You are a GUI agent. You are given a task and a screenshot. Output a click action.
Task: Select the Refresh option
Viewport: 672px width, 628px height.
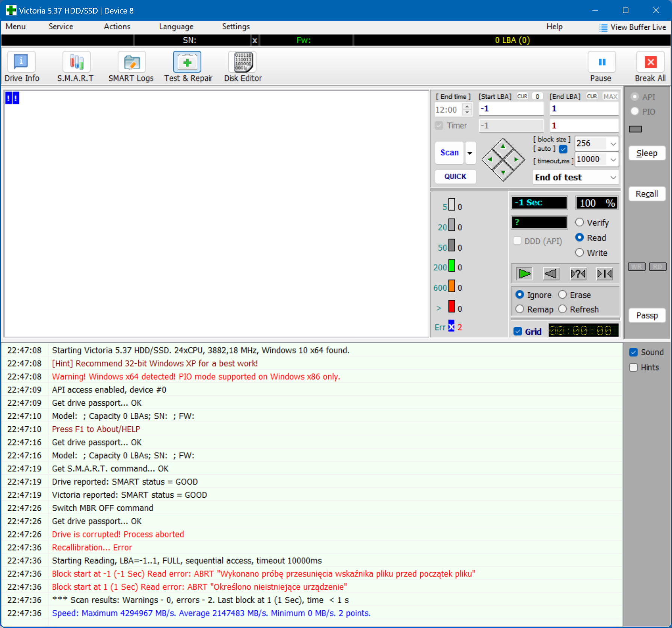click(x=562, y=309)
